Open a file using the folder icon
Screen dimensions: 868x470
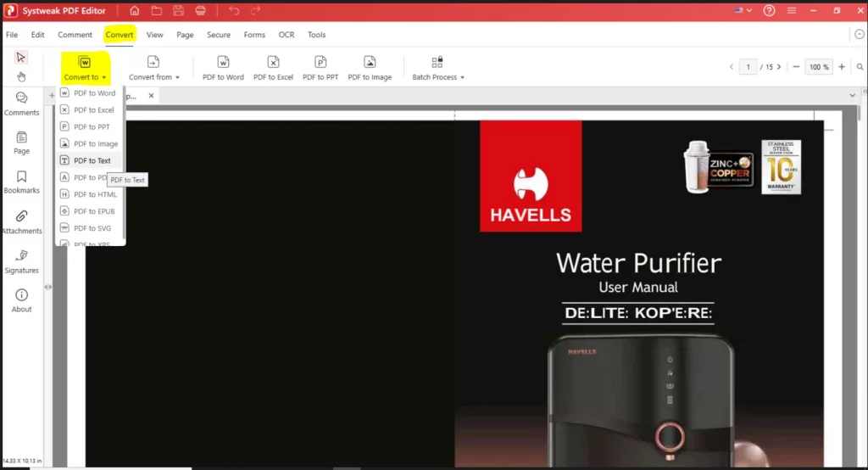pos(157,10)
